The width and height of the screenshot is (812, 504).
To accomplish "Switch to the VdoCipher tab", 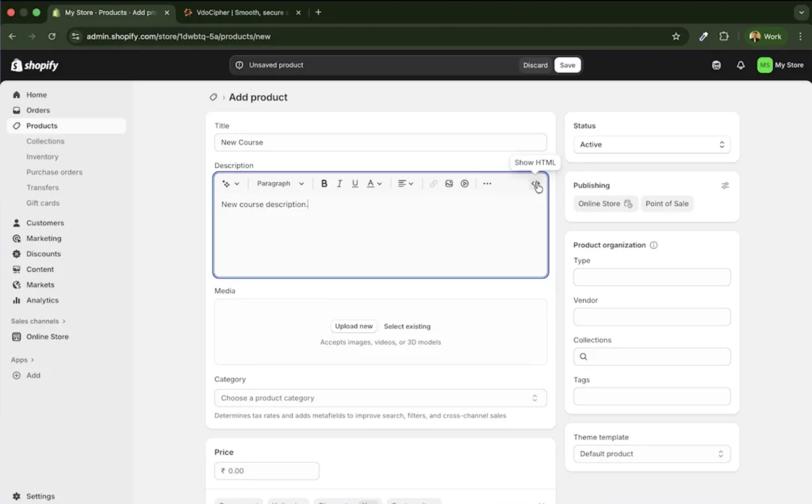I will pyautogui.click(x=243, y=13).
